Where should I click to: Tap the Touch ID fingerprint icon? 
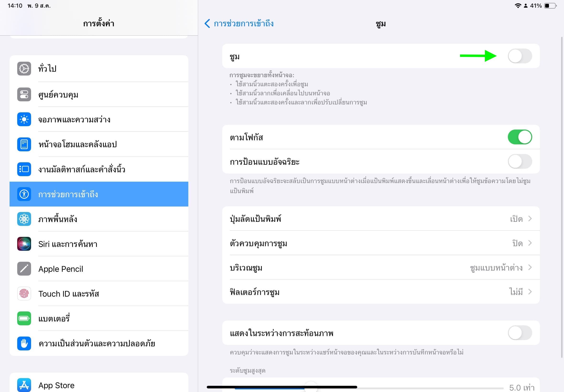(24, 294)
